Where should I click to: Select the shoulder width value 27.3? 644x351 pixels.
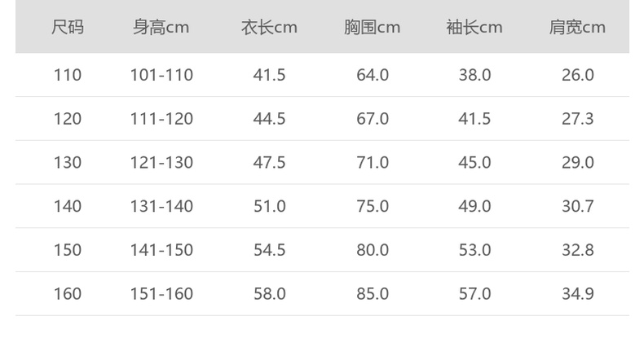click(577, 119)
